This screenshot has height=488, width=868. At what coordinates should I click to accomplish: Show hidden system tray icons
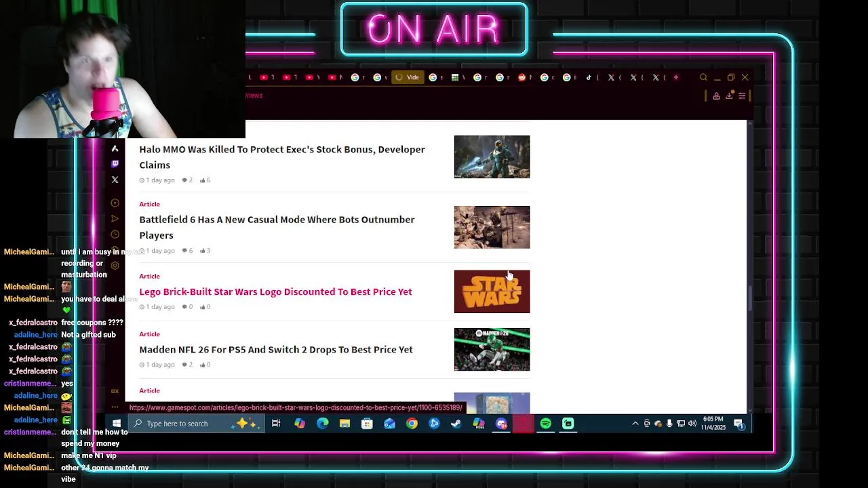[x=635, y=424]
